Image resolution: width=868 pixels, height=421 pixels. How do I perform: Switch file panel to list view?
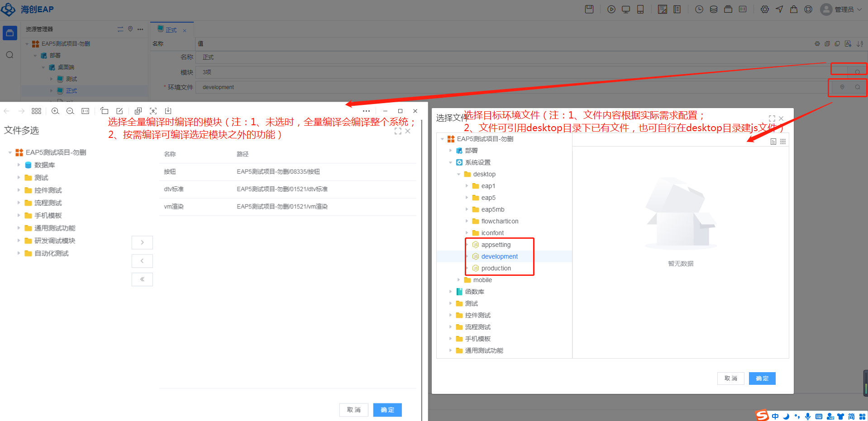pos(773,142)
